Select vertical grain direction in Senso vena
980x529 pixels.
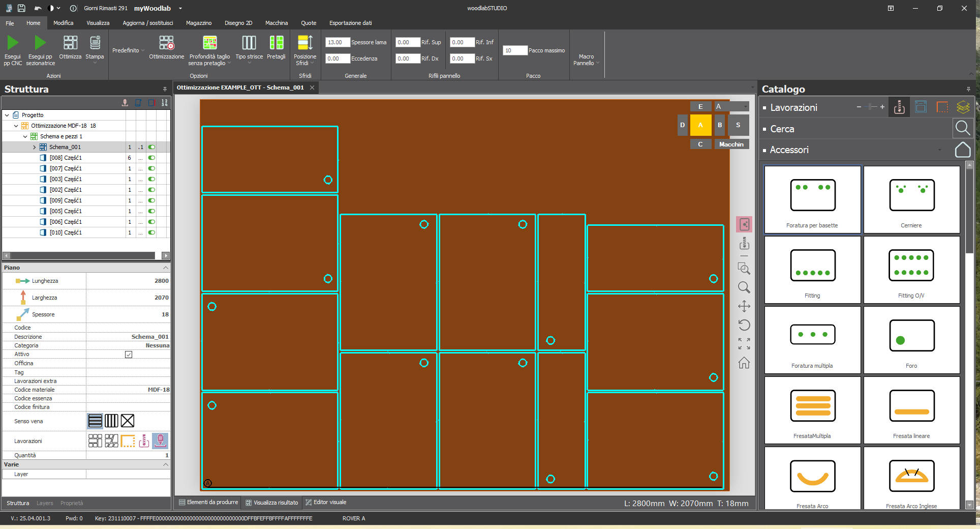pos(111,421)
